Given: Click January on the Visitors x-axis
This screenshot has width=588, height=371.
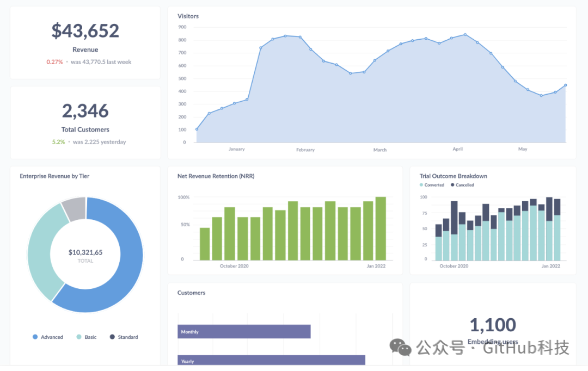Looking at the screenshot, I should click(237, 149).
